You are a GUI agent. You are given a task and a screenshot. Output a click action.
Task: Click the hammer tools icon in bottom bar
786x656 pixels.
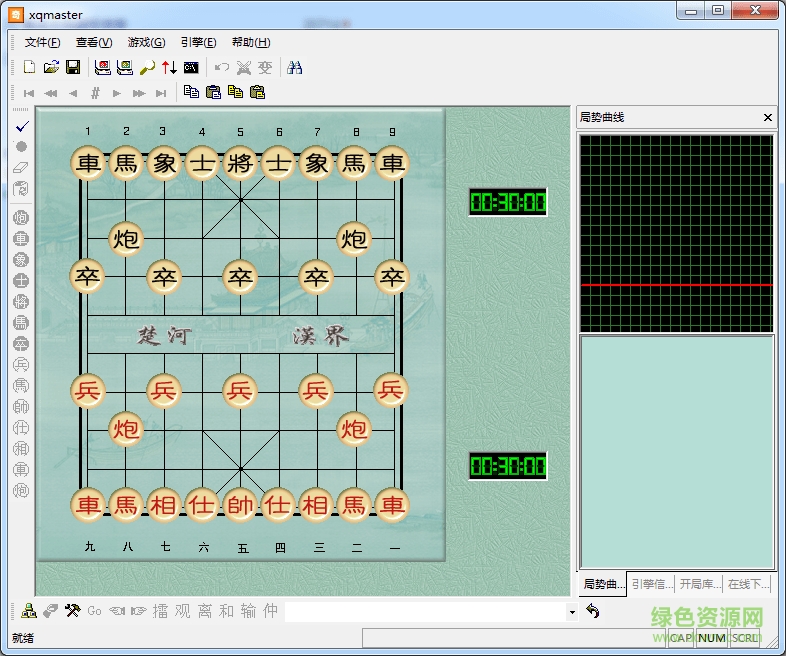point(72,611)
